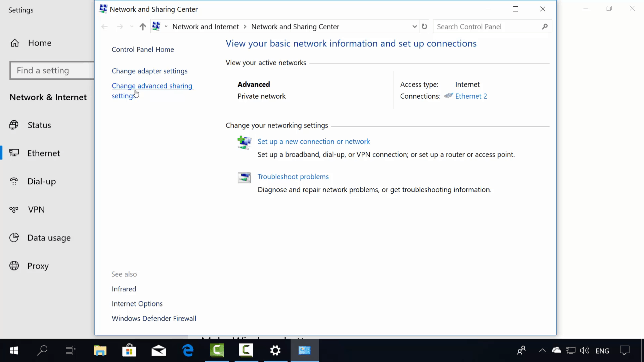Open Windows Defender Firewall link

coord(154,319)
